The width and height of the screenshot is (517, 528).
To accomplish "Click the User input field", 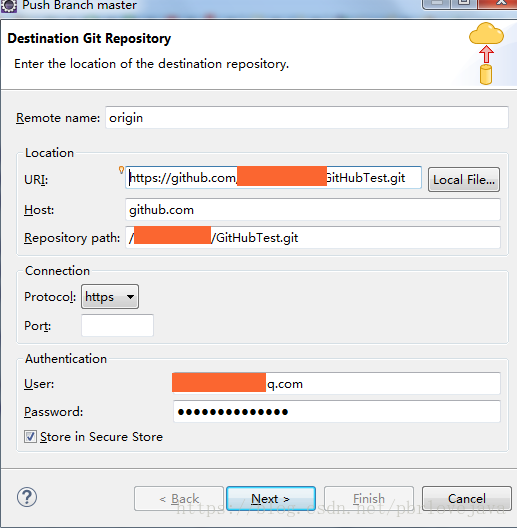I will pyautogui.click(x=336, y=384).
